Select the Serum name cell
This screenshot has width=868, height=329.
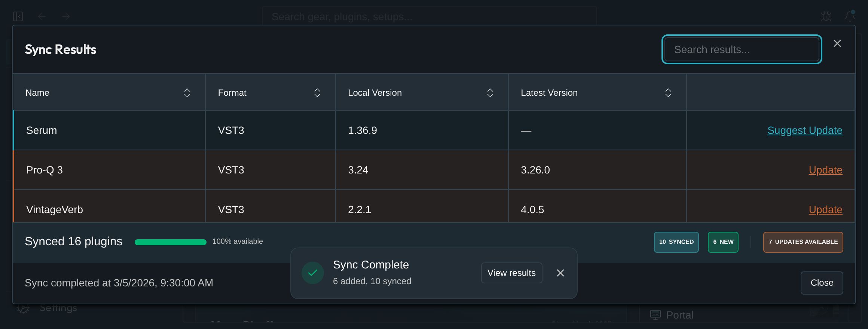(109, 130)
